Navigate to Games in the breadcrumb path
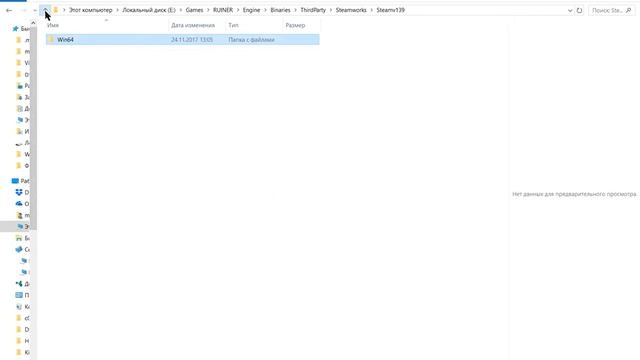 [194, 10]
